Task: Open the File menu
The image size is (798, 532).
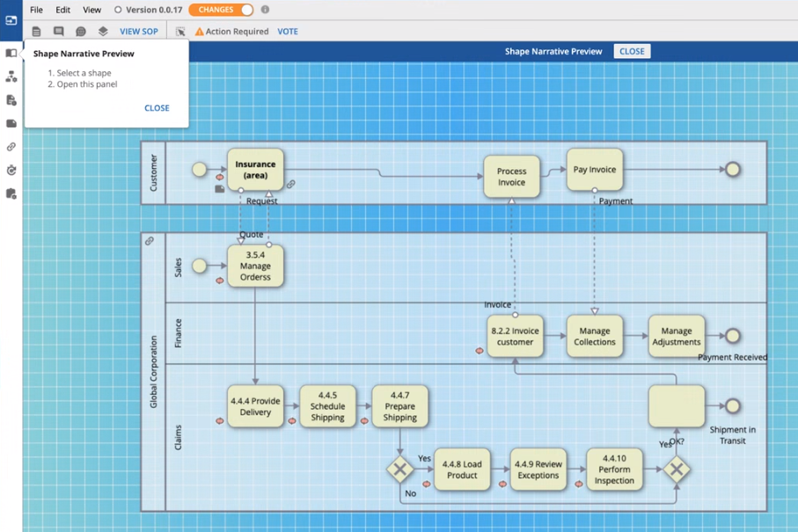Action: tap(36, 11)
